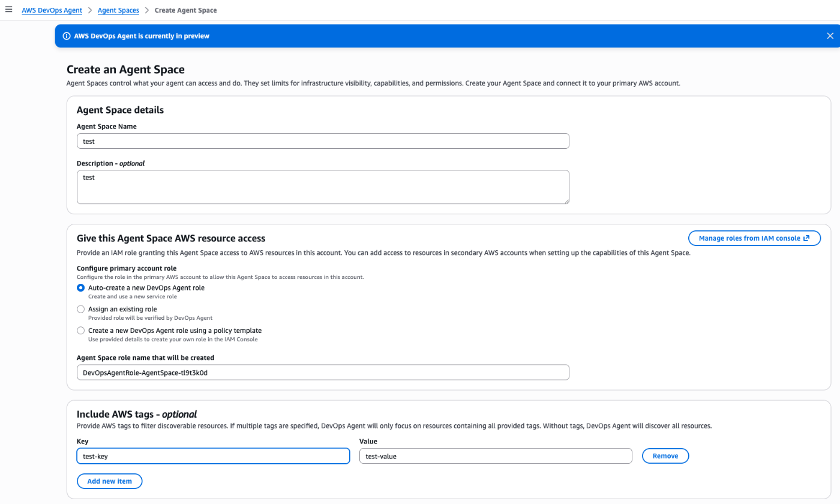Open the hamburger navigation menu
This screenshot has width=840, height=504.
(8, 10)
